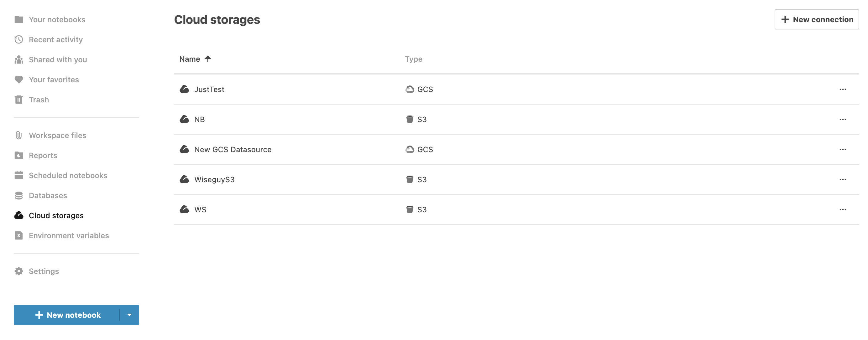Click the Settings gear icon
The height and width of the screenshot is (340, 868).
(x=19, y=271)
